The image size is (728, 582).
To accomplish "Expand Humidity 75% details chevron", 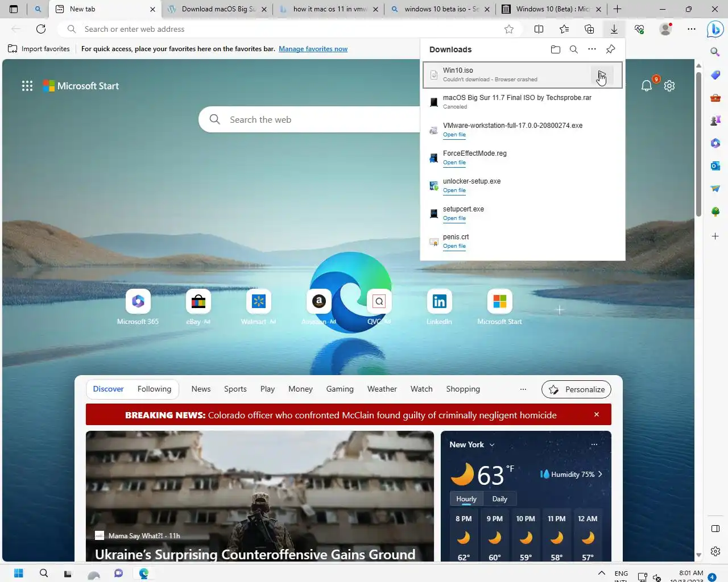I will click(x=600, y=474).
